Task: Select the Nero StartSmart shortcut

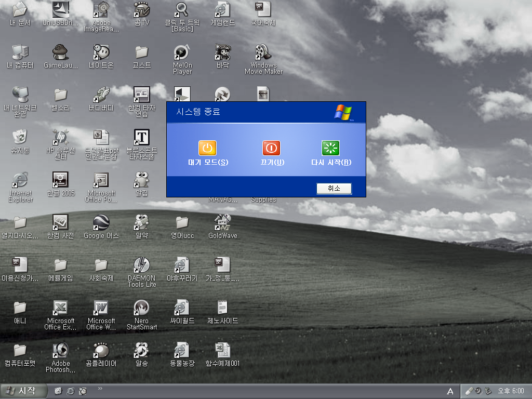Action: [142, 315]
